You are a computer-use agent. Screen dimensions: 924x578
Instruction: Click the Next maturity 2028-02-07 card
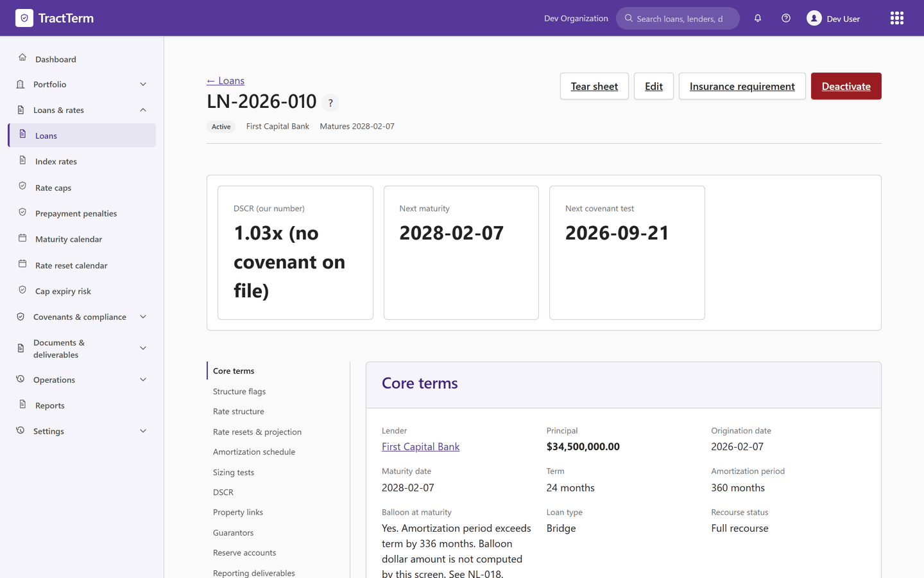click(461, 252)
